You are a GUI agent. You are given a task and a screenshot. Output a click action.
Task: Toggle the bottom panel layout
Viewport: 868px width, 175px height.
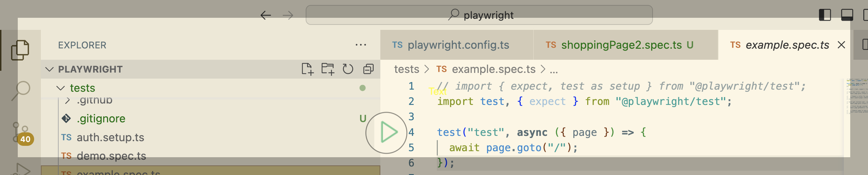coord(847,15)
